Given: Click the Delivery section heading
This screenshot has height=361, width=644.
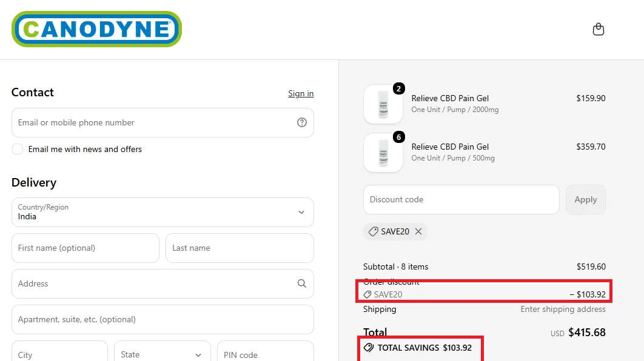Looking at the screenshot, I should (34, 182).
